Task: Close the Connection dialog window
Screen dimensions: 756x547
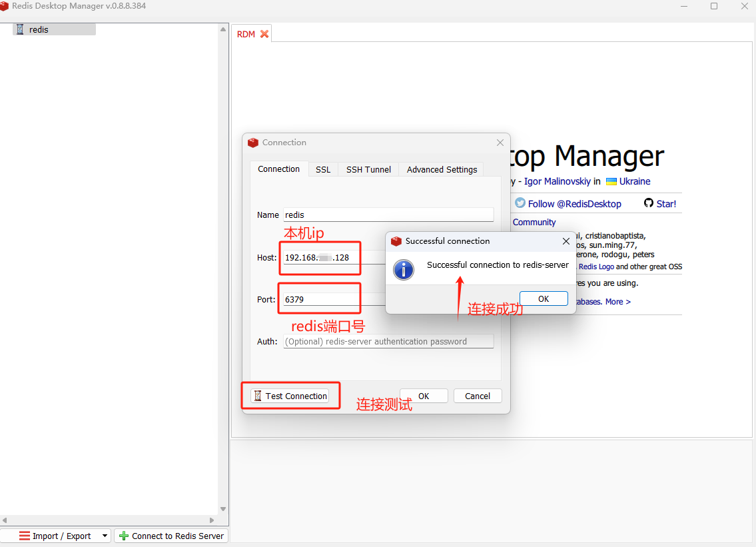Action: pos(500,143)
